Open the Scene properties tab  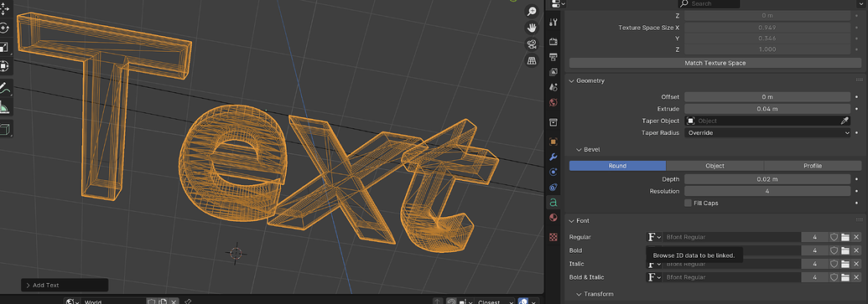(x=553, y=87)
